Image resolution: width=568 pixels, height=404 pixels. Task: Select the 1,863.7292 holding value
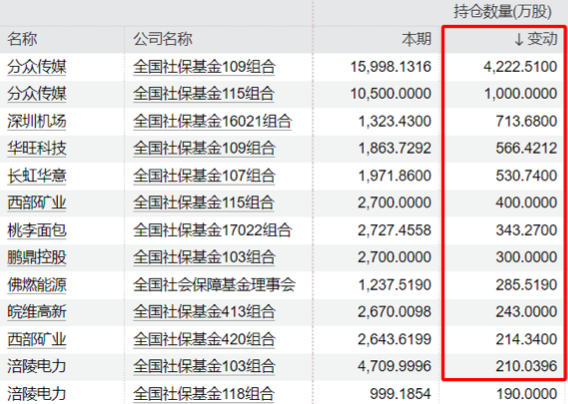point(395,148)
